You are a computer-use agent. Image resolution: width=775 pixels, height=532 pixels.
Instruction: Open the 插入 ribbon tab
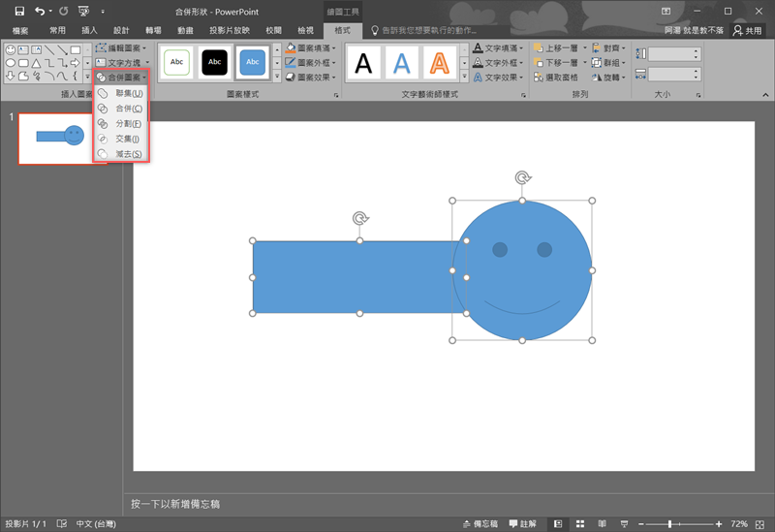point(89,31)
